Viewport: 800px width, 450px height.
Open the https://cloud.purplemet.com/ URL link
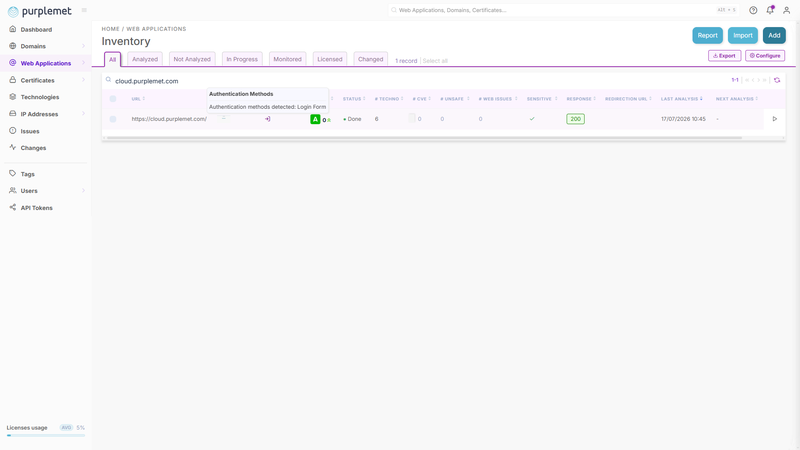(x=169, y=119)
